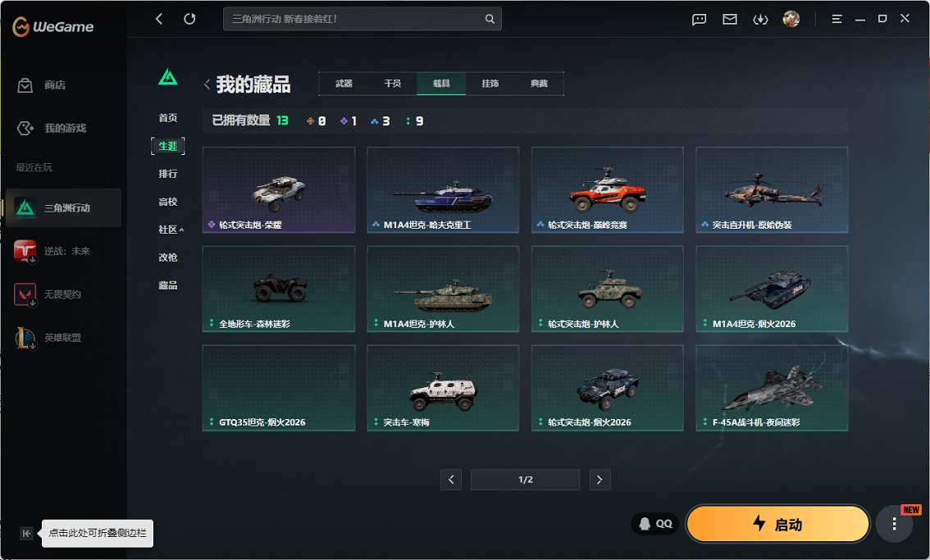Image resolution: width=930 pixels, height=560 pixels.
Task: Open the M1A4坦克-哈夫克里工 collection card
Action: tap(443, 189)
